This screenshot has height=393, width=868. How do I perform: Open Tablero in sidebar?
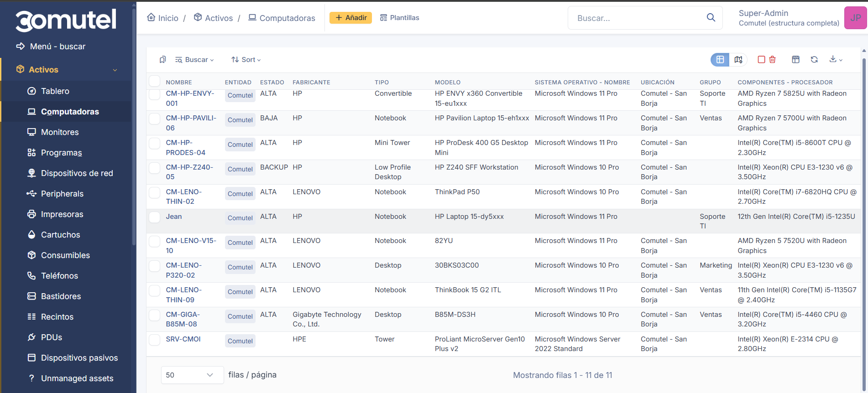click(x=48, y=91)
